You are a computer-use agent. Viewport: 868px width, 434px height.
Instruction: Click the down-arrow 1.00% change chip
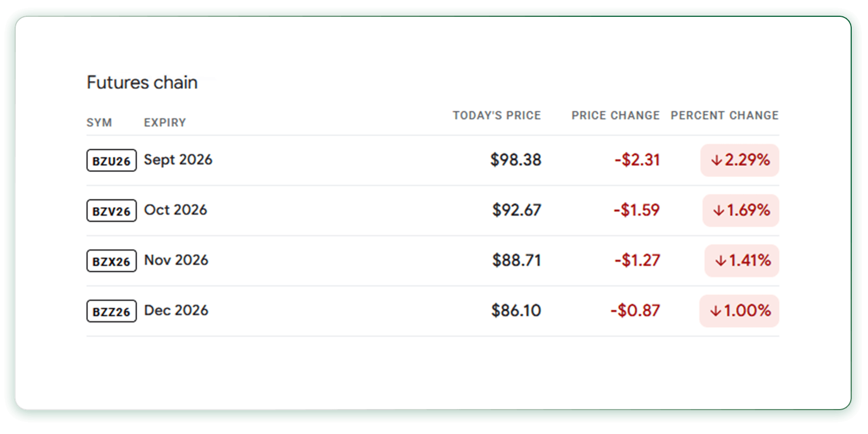739,311
